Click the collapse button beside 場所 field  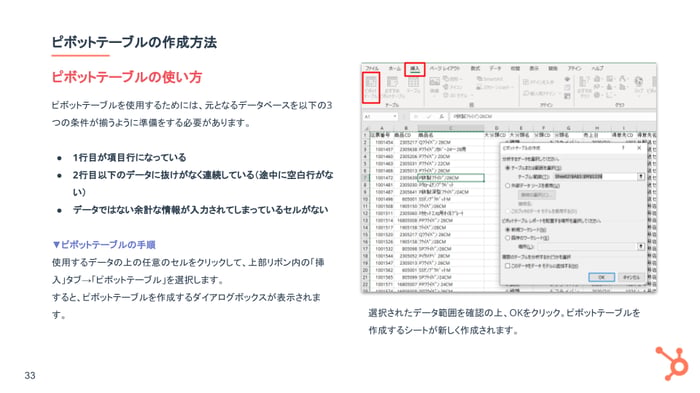pyautogui.click(x=641, y=246)
